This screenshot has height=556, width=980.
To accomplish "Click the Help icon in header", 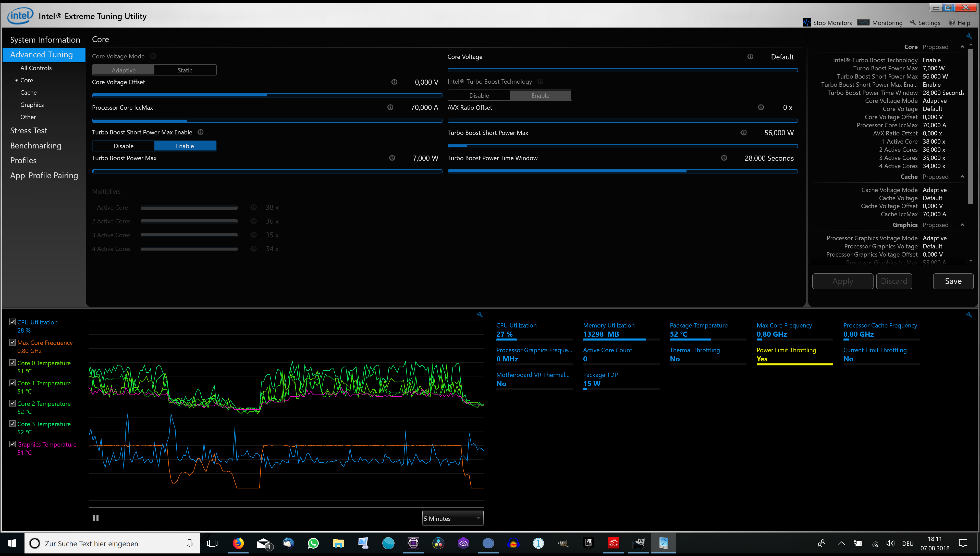I will click(x=952, y=22).
